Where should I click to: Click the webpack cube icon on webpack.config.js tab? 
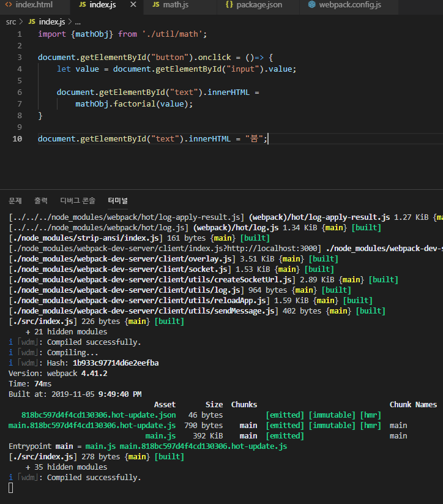[x=312, y=5]
